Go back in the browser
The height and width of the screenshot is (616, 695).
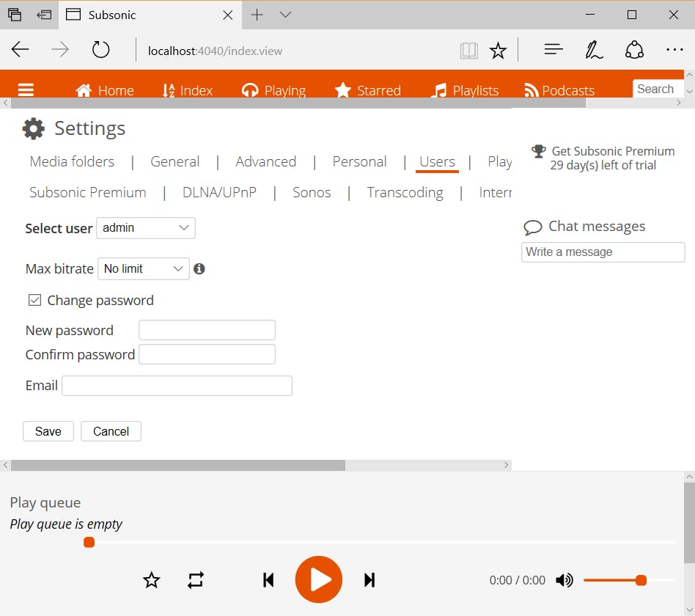(21, 50)
